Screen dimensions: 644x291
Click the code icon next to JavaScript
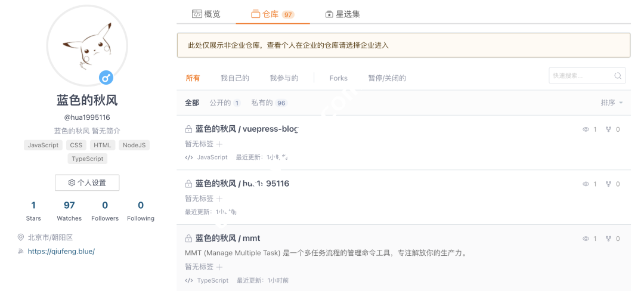189,157
